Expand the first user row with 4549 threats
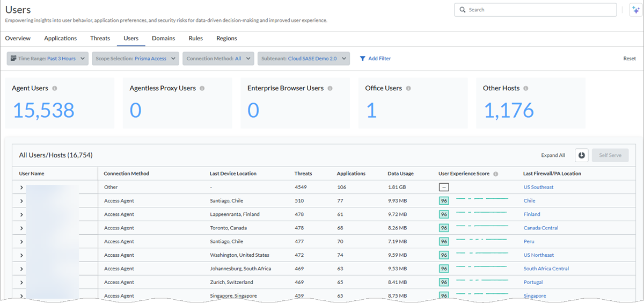Viewport: 644px width, 303px height. (22, 187)
